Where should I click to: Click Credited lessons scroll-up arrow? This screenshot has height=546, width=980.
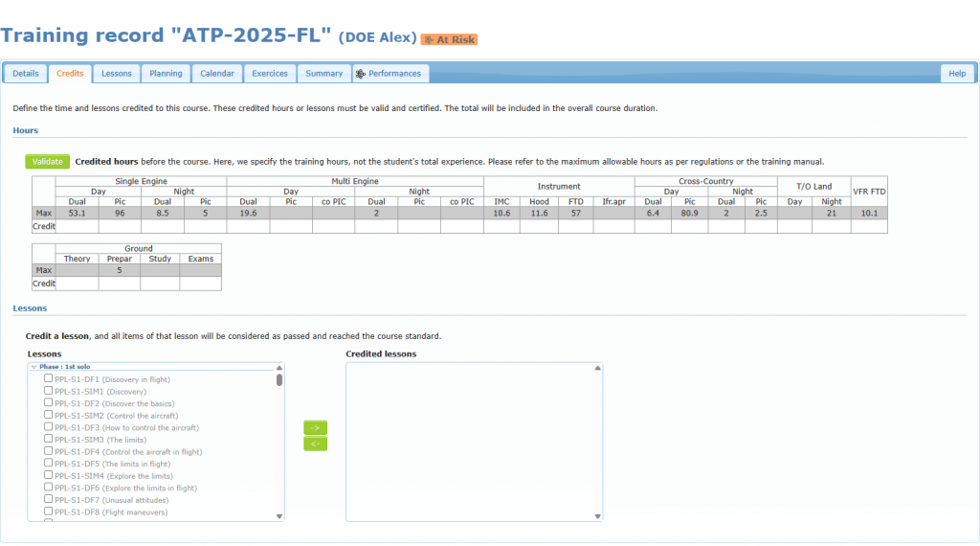point(597,368)
